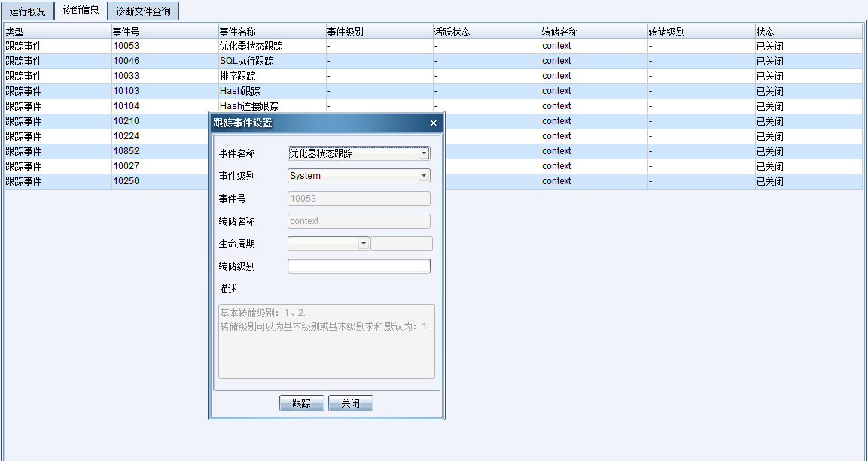The width and height of the screenshot is (868, 461).
Task: Click the 跟踪 button to start tracing
Action: pyautogui.click(x=301, y=402)
